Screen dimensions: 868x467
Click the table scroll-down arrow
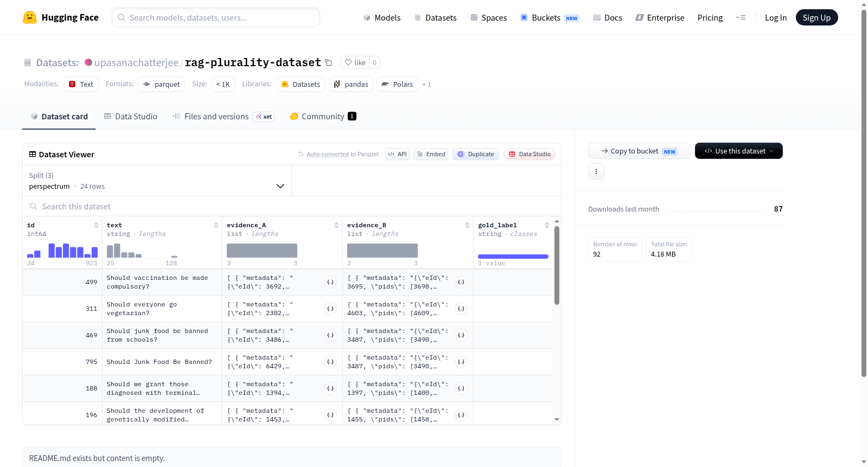pyautogui.click(x=557, y=419)
